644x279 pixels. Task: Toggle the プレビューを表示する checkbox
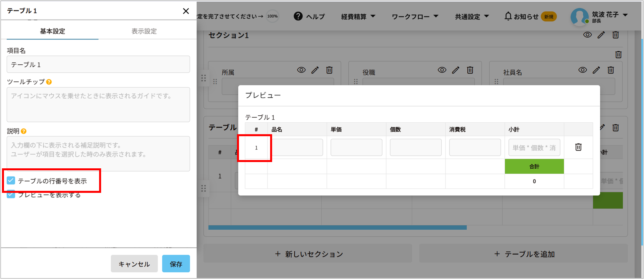(11, 195)
